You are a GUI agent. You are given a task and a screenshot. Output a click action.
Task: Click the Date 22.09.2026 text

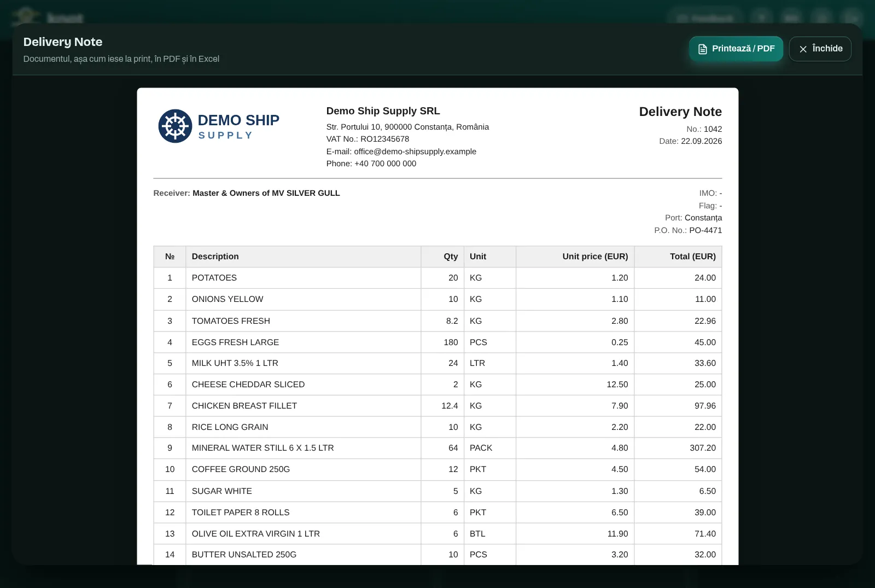(x=690, y=141)
